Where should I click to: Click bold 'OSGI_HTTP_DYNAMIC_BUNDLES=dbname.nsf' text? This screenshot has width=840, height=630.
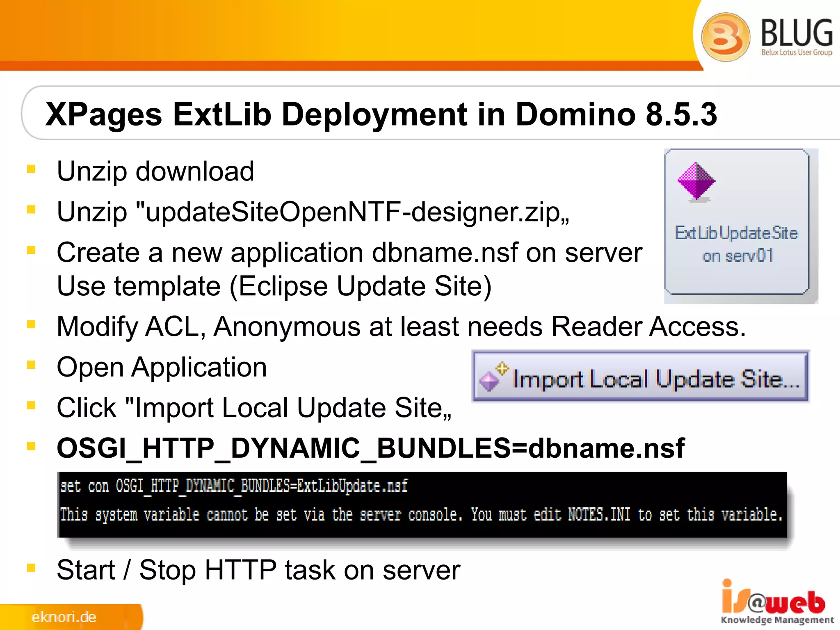tap(371, 448)
